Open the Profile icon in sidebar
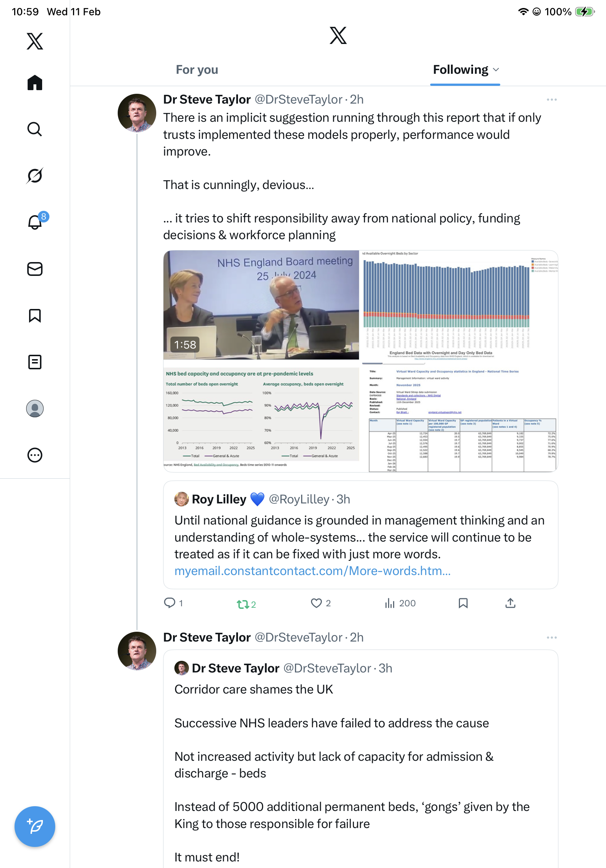606x868 pixels. [35, 409]
